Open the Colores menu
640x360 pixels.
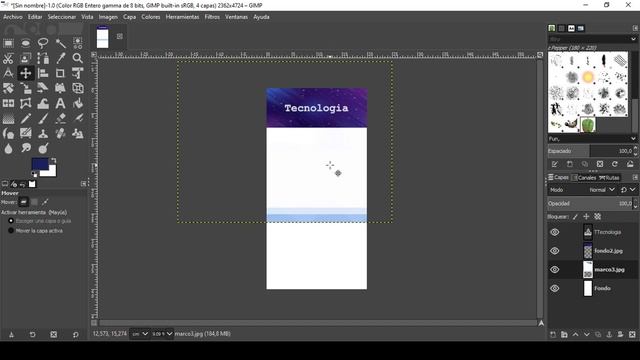point(151,17)
